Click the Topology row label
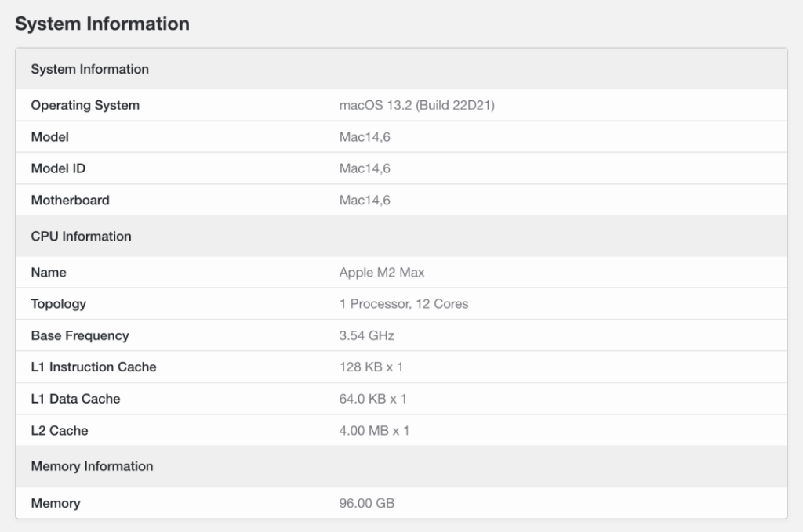This screenshot has height=532, width=803. click(58, 304)
